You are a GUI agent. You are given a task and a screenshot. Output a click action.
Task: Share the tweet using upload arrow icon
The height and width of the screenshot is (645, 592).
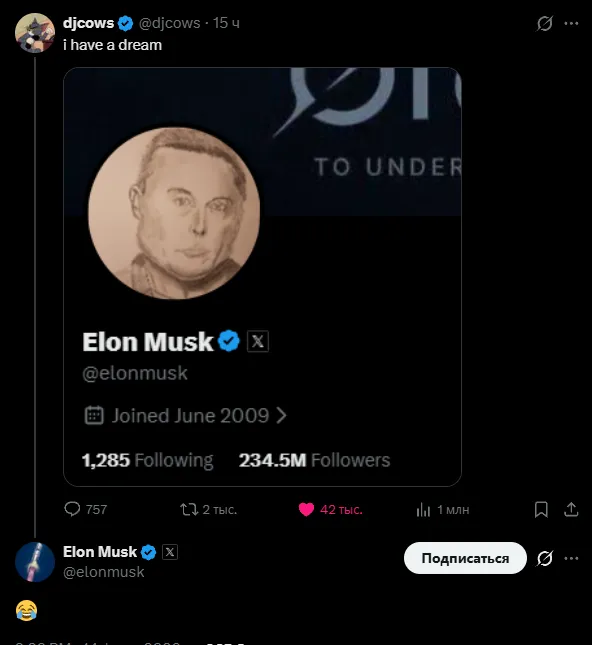[x=571, y=510]
